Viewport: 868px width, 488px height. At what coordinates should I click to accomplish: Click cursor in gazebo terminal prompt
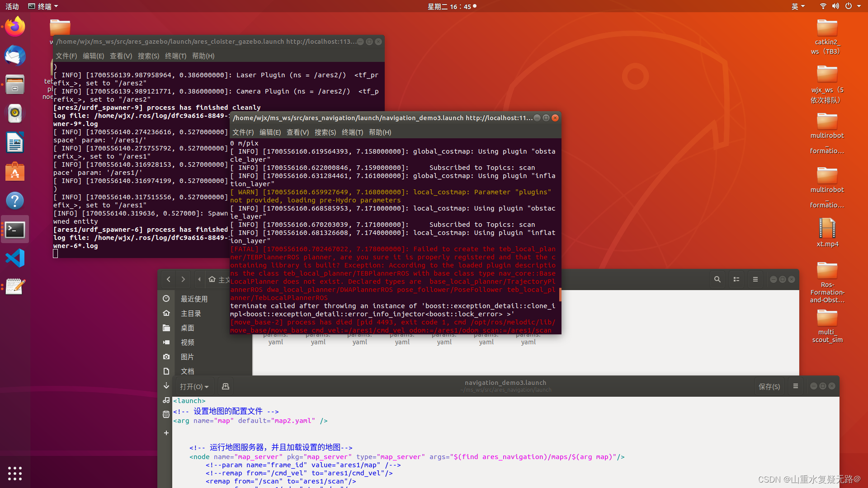56,254
